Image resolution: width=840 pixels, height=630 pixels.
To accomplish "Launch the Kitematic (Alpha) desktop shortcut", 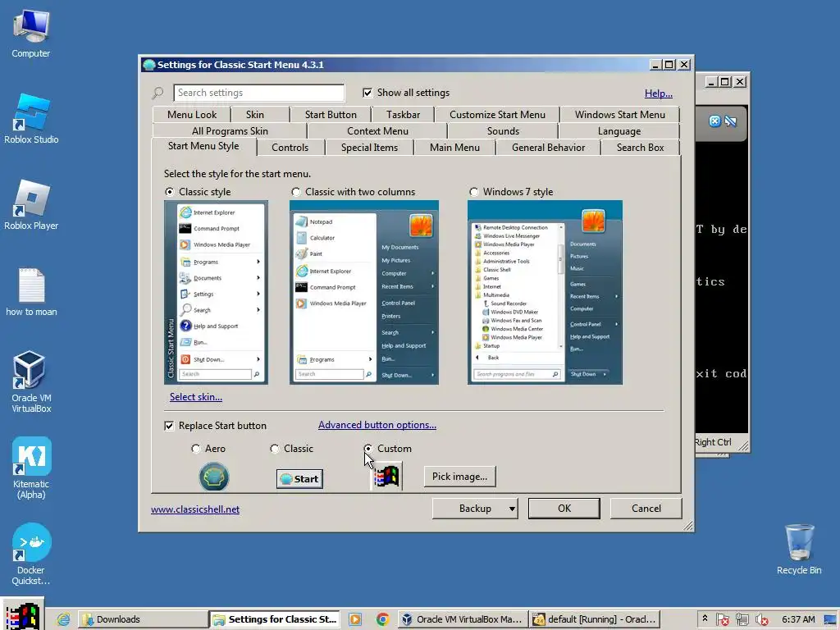I will (x=31, y=468).
